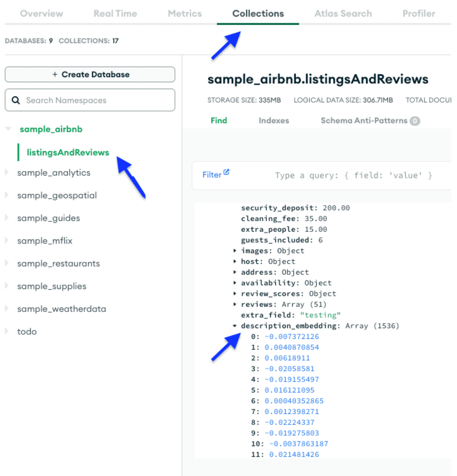Select the todo database
The image size is (457, 476).
click(27, 331)
